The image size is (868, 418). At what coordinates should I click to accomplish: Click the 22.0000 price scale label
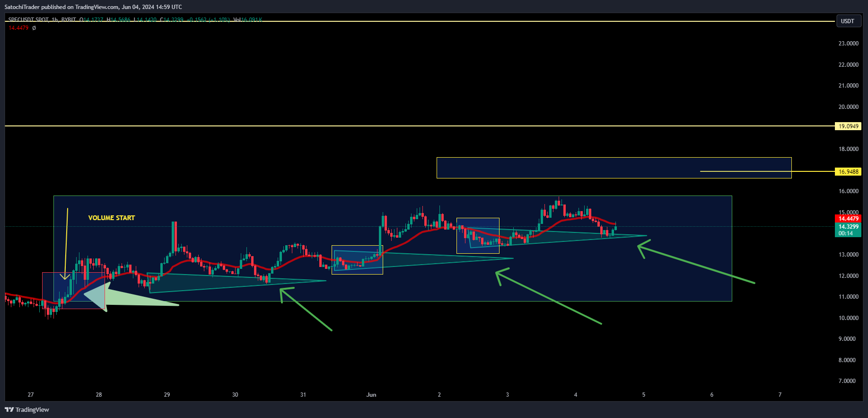coord(849,64)
